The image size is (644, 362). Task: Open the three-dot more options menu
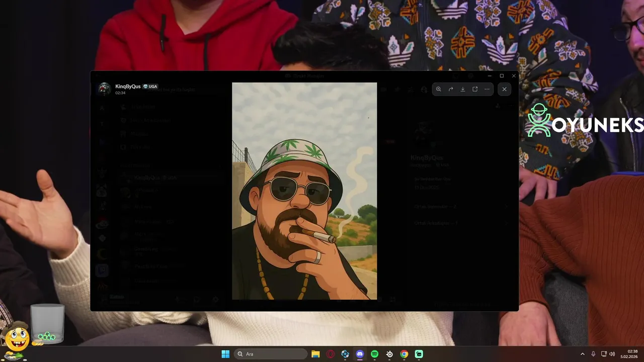[x=487, y=89]
